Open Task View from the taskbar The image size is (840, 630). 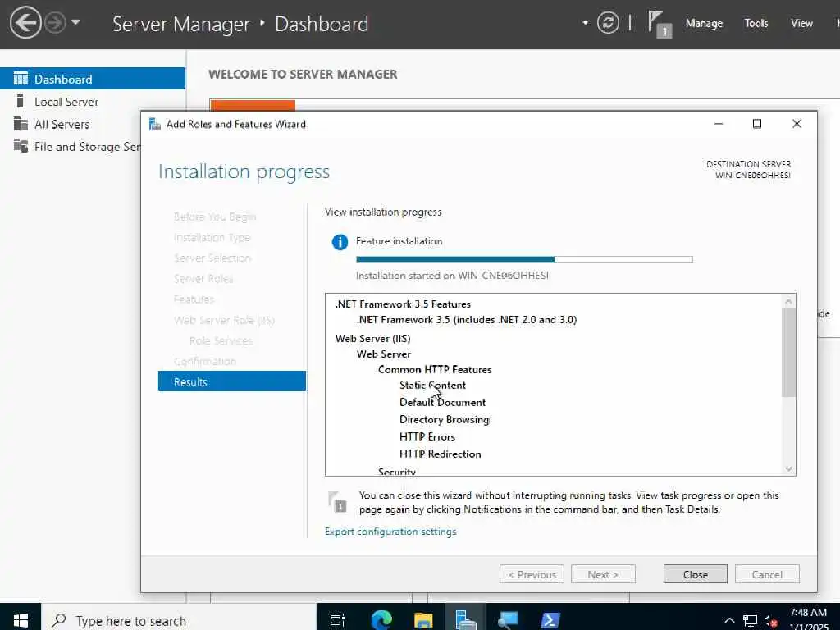pos(337,620)
